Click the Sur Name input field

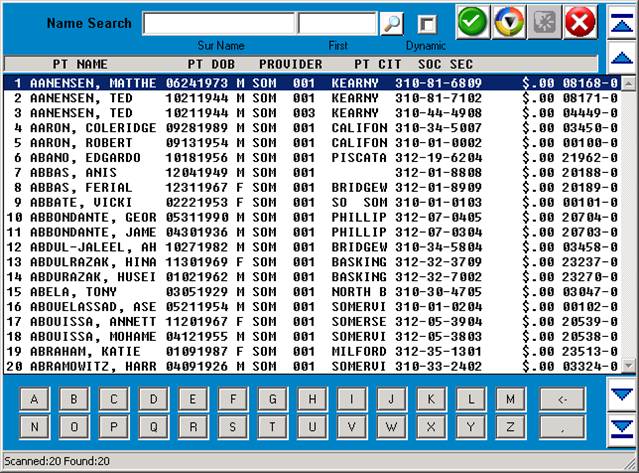(218, 23)
